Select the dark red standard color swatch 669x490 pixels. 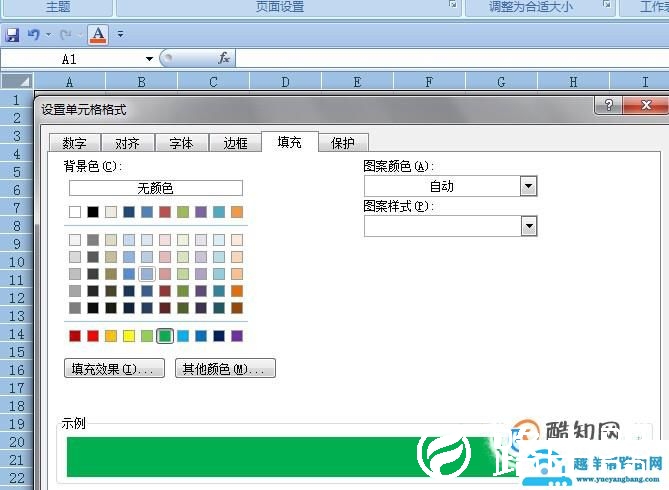click(75, 336)
